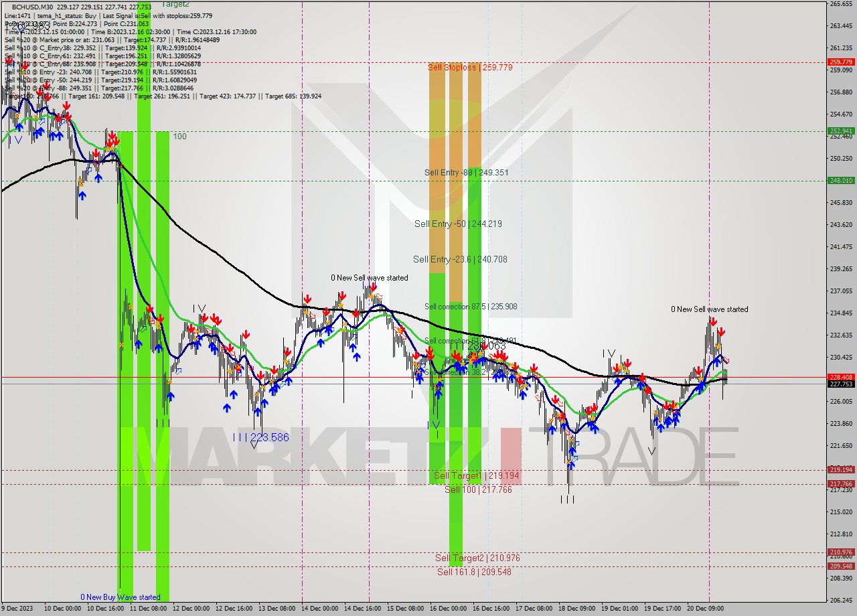Click the 223.860 price scale value

(841, 424)
